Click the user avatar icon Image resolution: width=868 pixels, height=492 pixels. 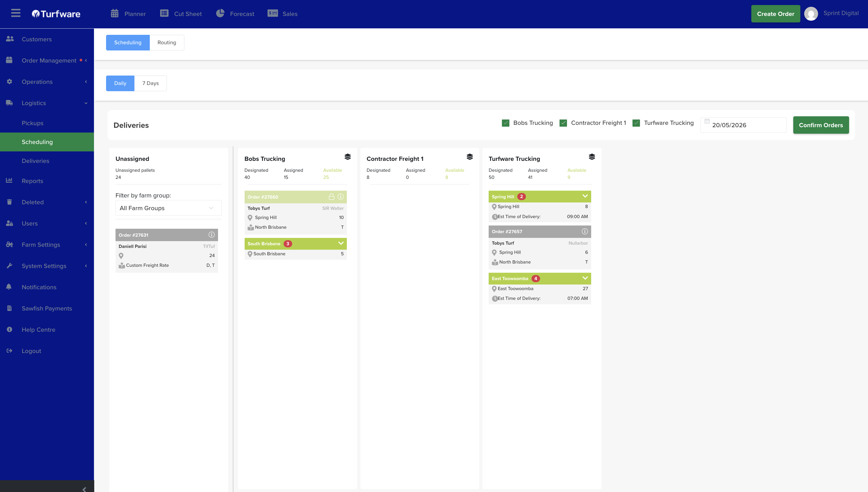[811, 14]
